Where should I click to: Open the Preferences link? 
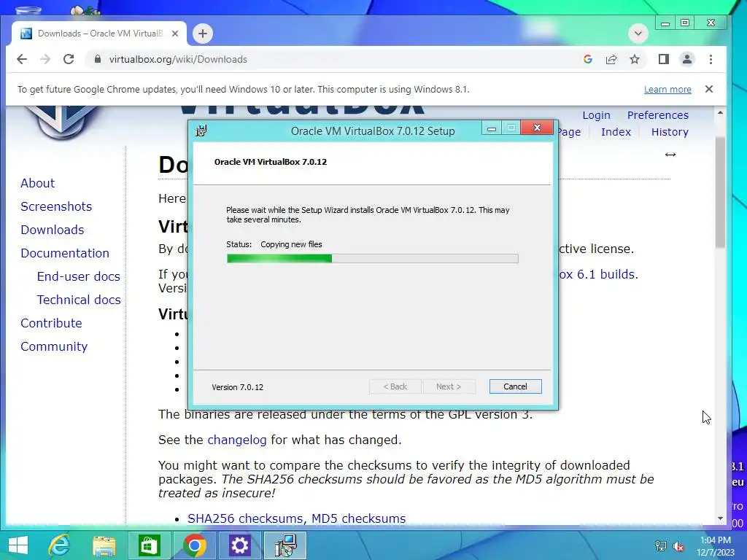(x=657, y=115)
